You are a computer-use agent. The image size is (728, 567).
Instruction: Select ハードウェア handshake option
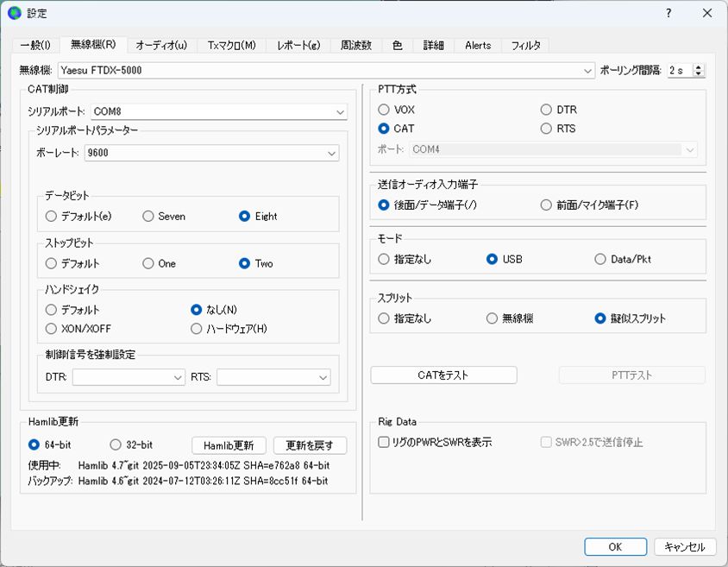point(197,329)
